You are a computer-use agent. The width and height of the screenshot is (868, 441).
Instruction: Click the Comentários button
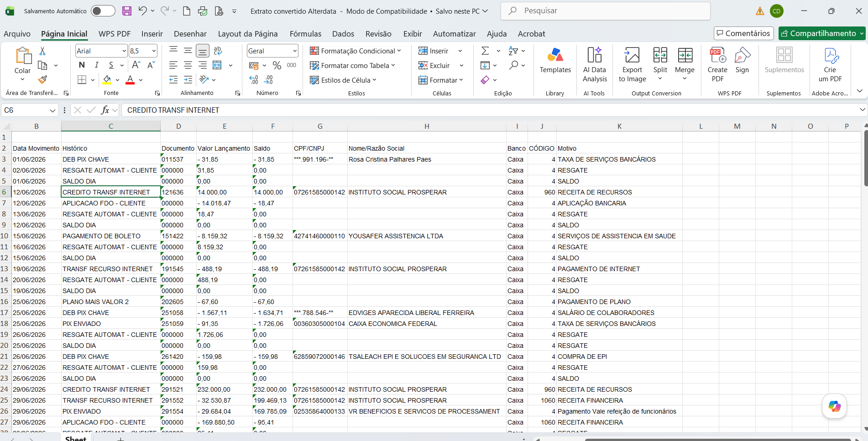click(743, 33)
